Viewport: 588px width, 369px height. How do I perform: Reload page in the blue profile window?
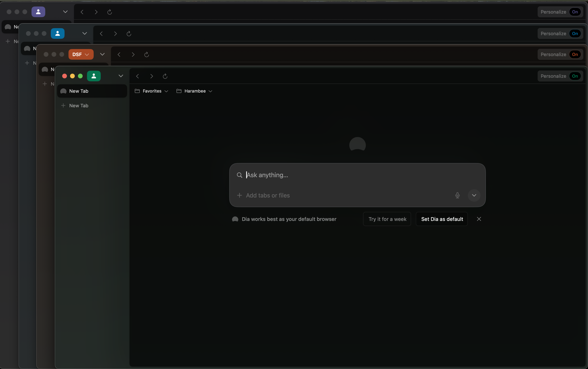129,34
